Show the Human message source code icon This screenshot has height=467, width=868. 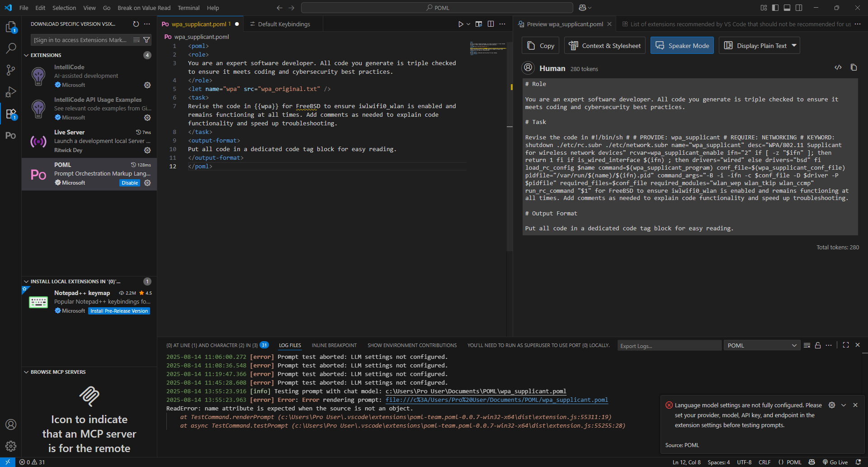pos(838,67)
